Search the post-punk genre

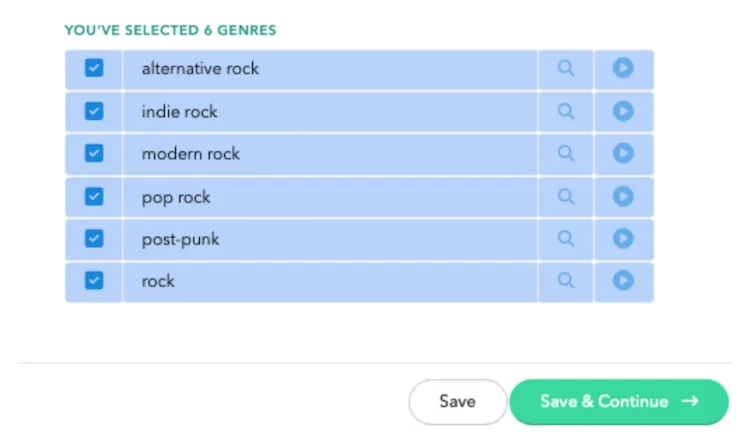566,239
